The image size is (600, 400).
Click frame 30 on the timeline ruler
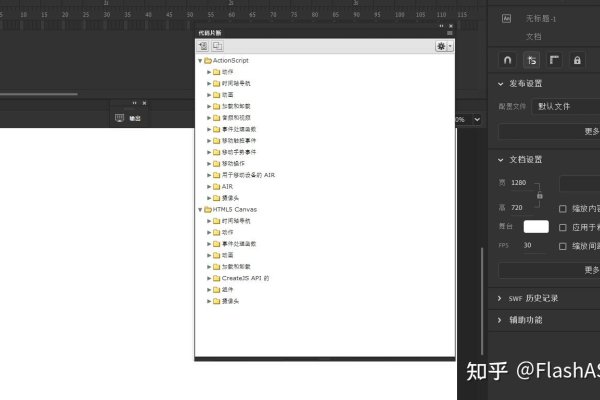(106, 15)
